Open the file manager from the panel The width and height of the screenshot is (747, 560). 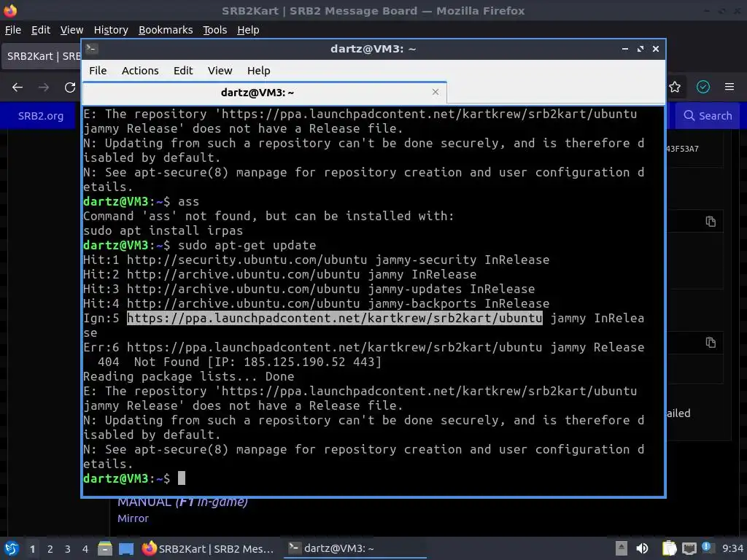105,548
